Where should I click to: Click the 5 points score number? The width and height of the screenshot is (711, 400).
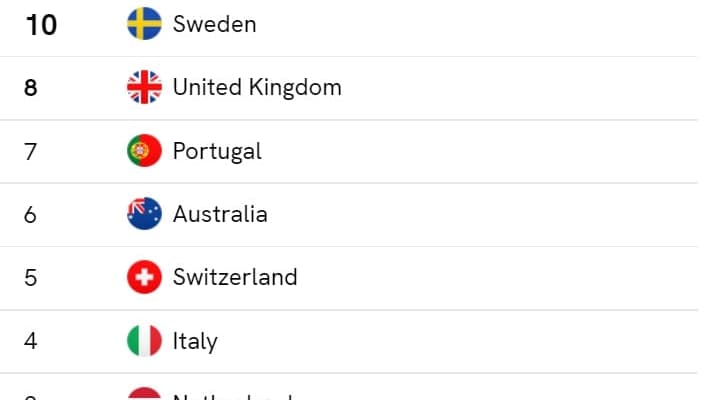point(30,278)
